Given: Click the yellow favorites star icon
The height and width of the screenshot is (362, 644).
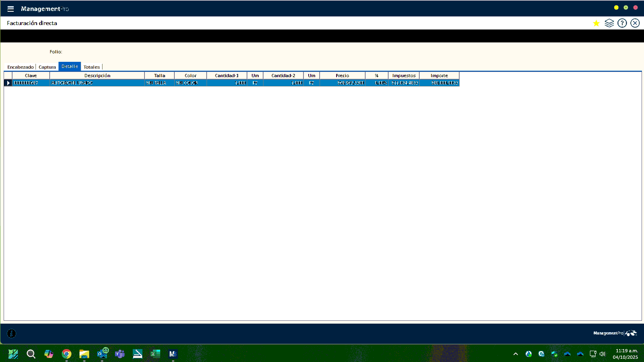Looking at the screenshot, I should pyautogui.click(x=596, y=23).
